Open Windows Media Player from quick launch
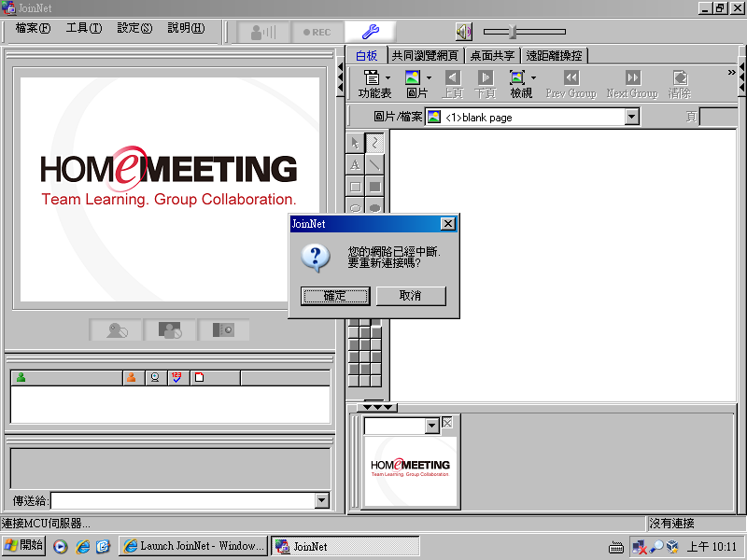This screenshot has height=560, width=747. coord(61,546)
